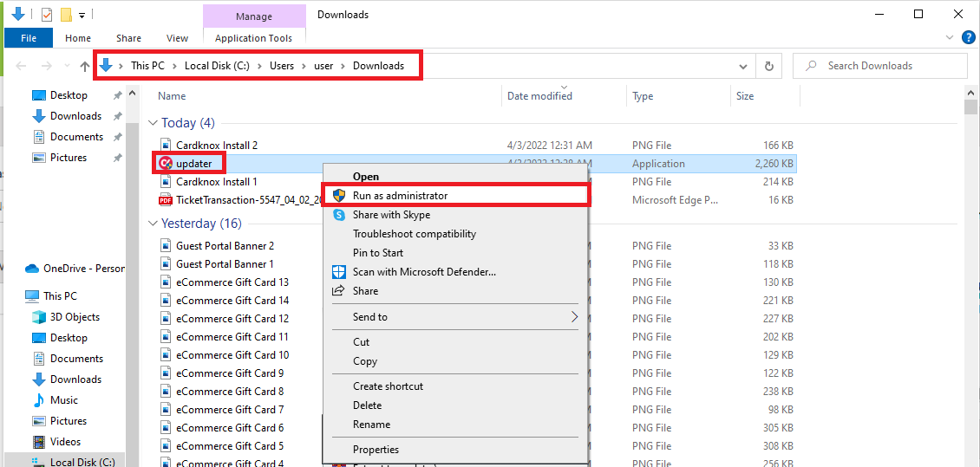
Task: Open the Share ribbon tab
Action: [128, 38]
